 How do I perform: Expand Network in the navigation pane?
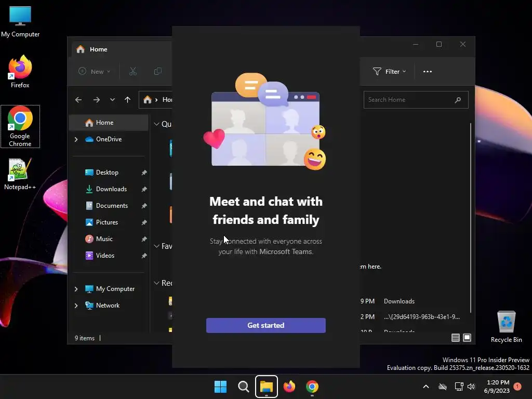(x=76, y=305)
